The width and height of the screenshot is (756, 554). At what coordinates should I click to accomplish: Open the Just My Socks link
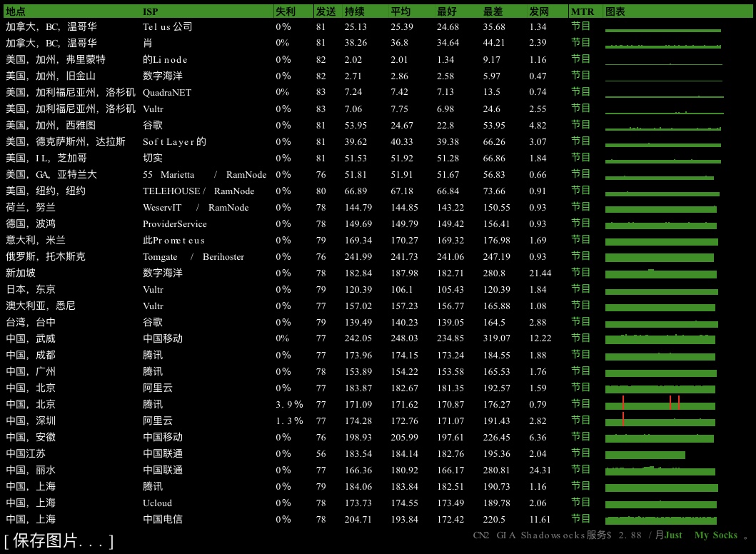[701, 535]
